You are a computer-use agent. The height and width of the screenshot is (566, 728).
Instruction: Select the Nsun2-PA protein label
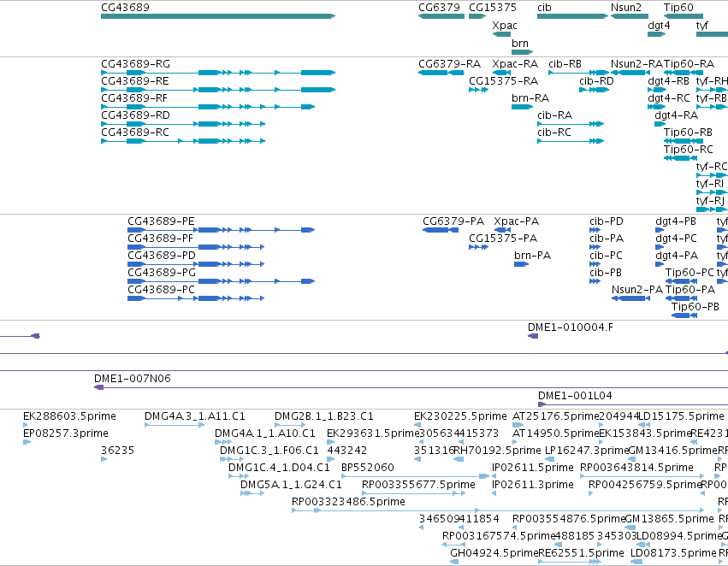tap(637, 290)
